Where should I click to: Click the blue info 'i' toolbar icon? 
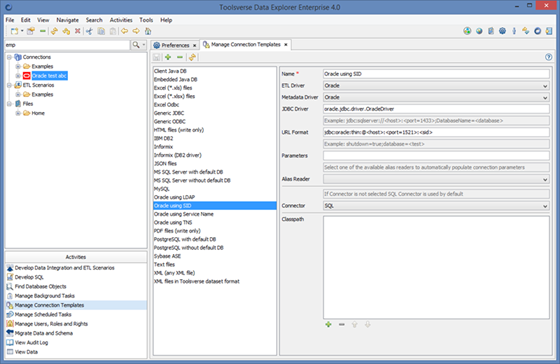pos(514,31)
